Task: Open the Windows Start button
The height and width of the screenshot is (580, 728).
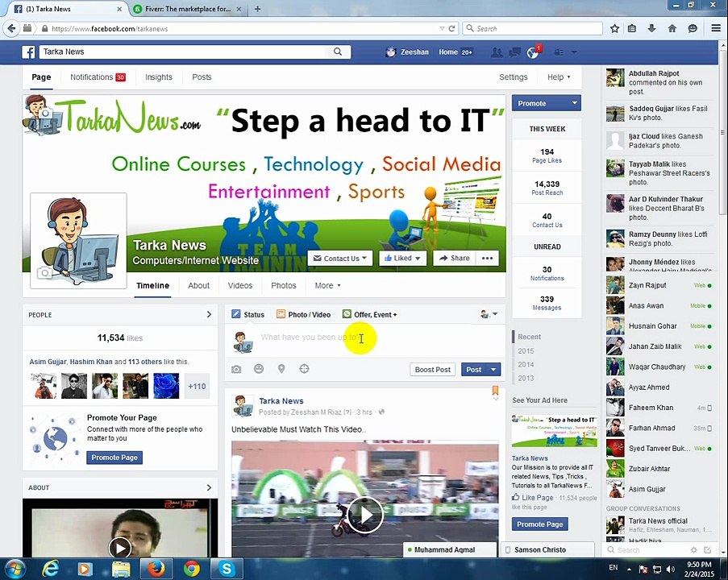Action: coord(15,569)
